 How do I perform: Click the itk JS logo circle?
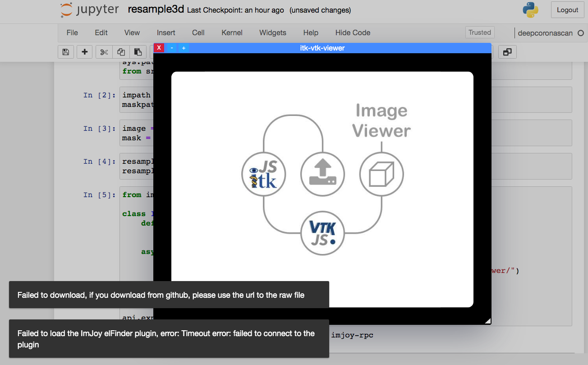click(264, 174)
